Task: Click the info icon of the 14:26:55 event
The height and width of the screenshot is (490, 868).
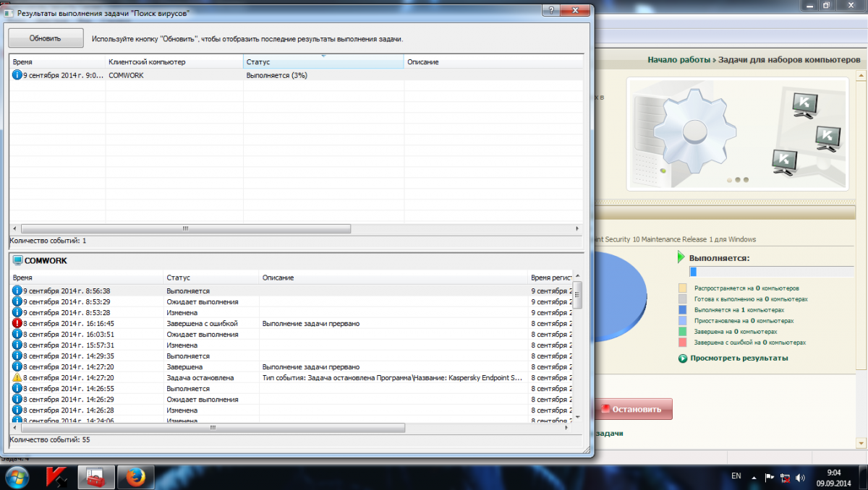Action: coord(17,388)
